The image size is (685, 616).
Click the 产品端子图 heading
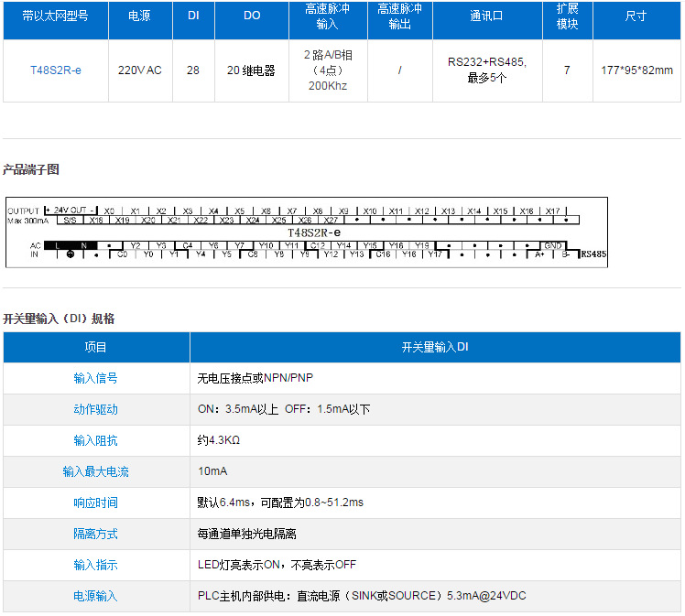point(31,169)
